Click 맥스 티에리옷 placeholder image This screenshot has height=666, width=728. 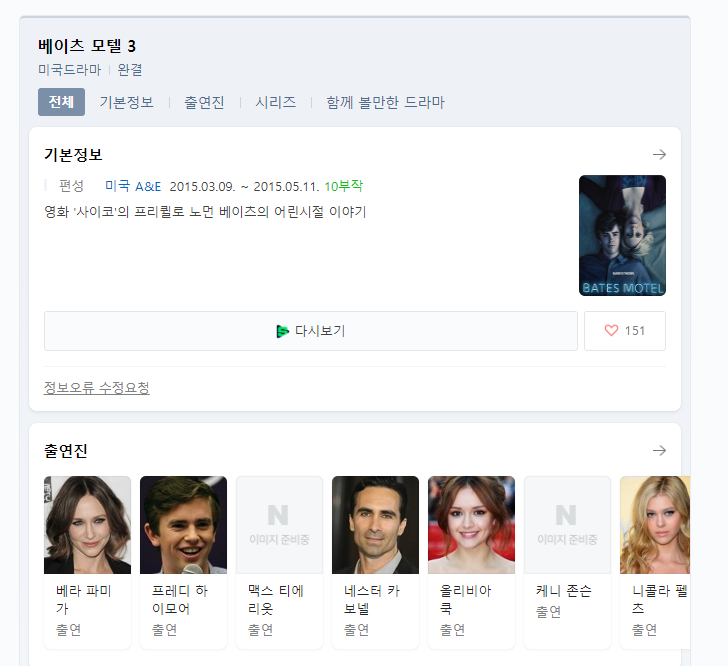pyautogui.click(x=279, y=525)
